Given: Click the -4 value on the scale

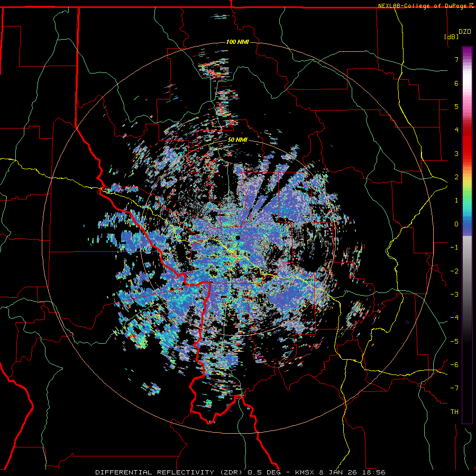Looking at the screenshot, I should click(x=454, y=318).
